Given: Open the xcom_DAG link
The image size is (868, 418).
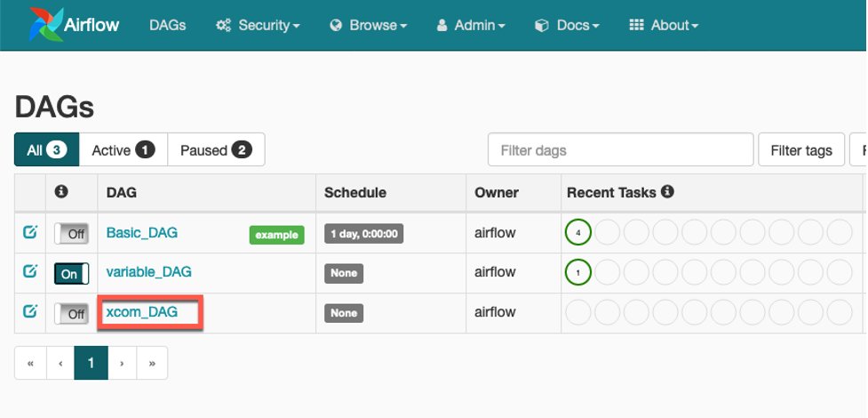Looking at the screenshot, I should (x=142, y=312).
